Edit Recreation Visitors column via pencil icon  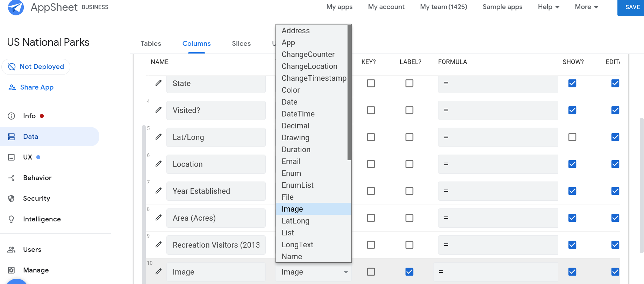pos(159,244)
